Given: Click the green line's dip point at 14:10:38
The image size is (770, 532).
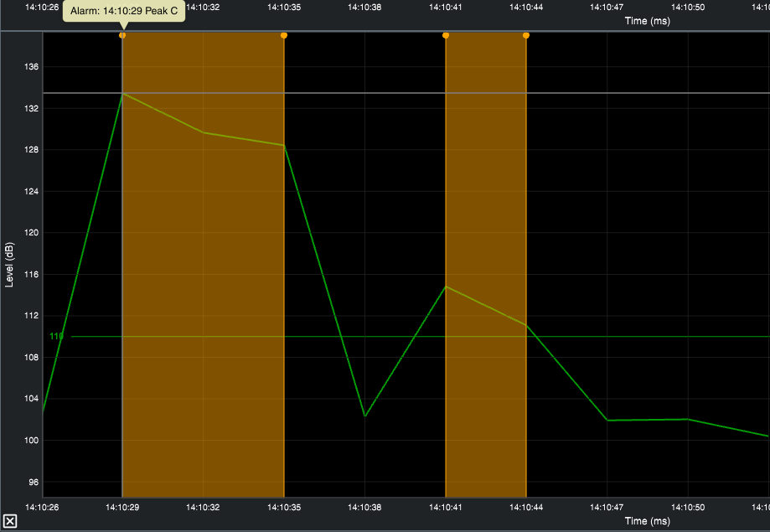Looking at the screenshot, I should click(x=364, y=416).
